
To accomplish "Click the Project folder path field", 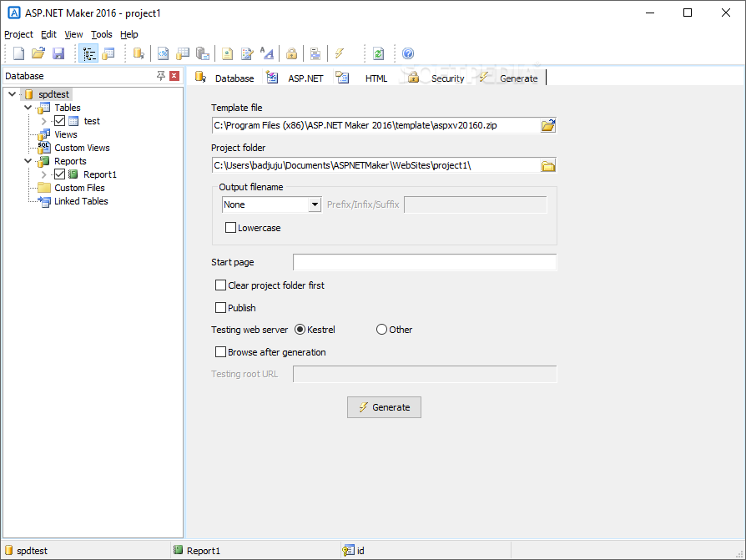I will [376, 165].
